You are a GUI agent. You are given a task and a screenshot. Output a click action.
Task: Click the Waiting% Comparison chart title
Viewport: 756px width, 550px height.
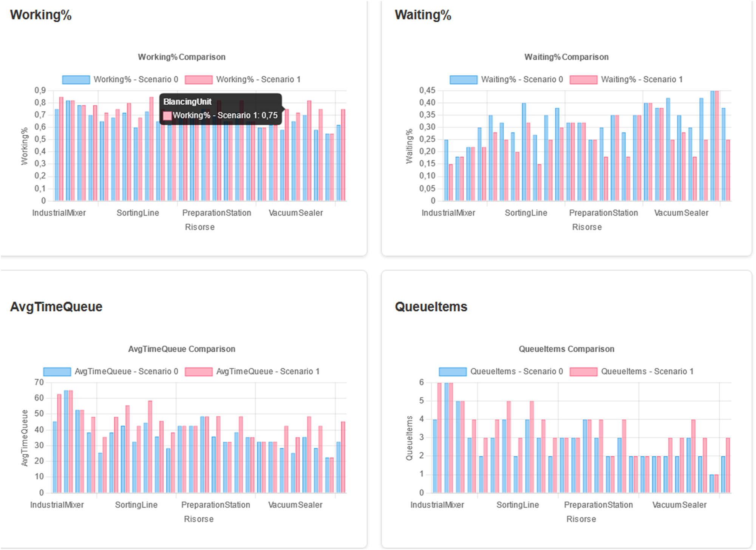click(x=566, y=57)
